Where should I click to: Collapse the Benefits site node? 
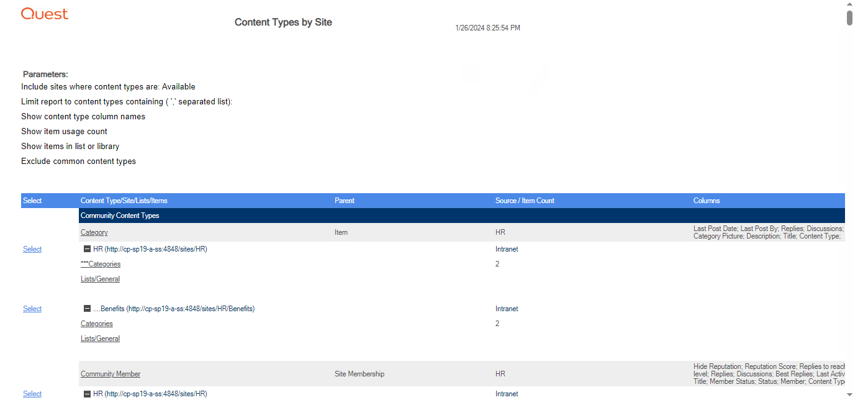coord(86,308)
